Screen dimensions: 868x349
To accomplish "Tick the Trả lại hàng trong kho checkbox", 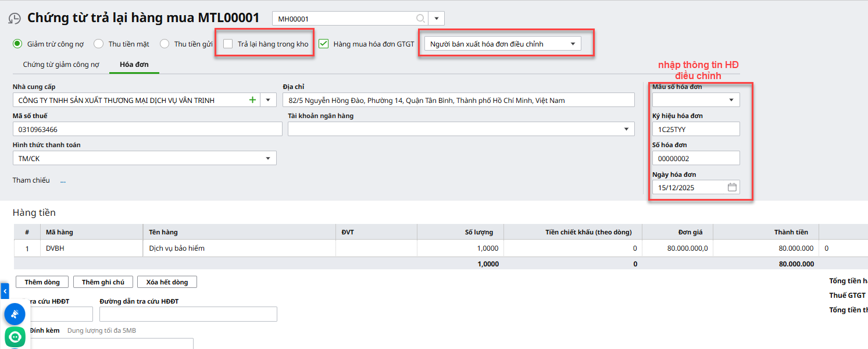I will pos(228,44).
